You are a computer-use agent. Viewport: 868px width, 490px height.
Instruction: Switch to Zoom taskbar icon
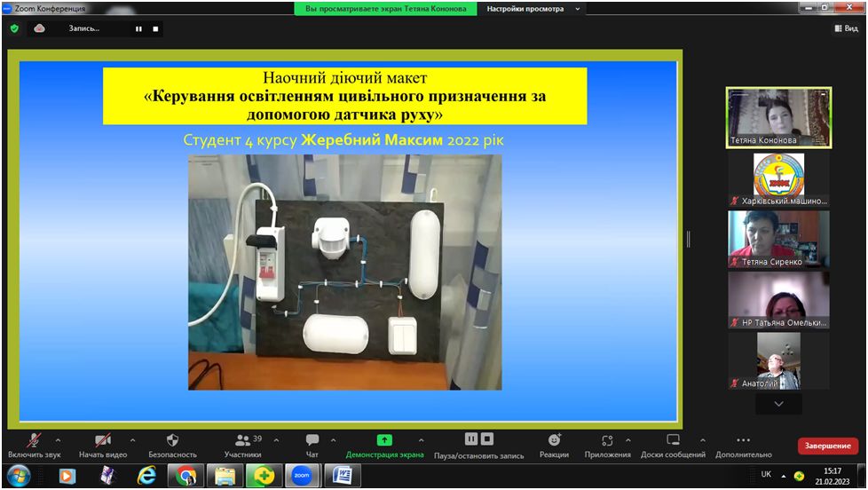click(303, 476)
